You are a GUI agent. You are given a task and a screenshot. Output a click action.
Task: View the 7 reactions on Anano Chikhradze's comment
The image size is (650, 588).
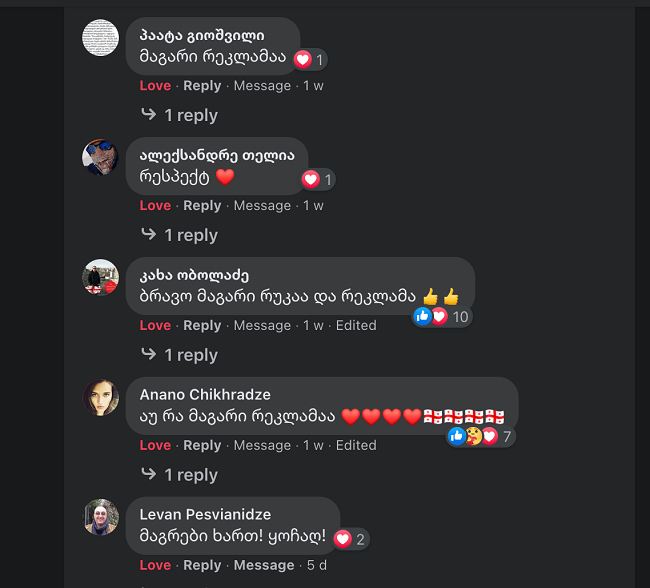pyautogui.click(x=481, y=437)
